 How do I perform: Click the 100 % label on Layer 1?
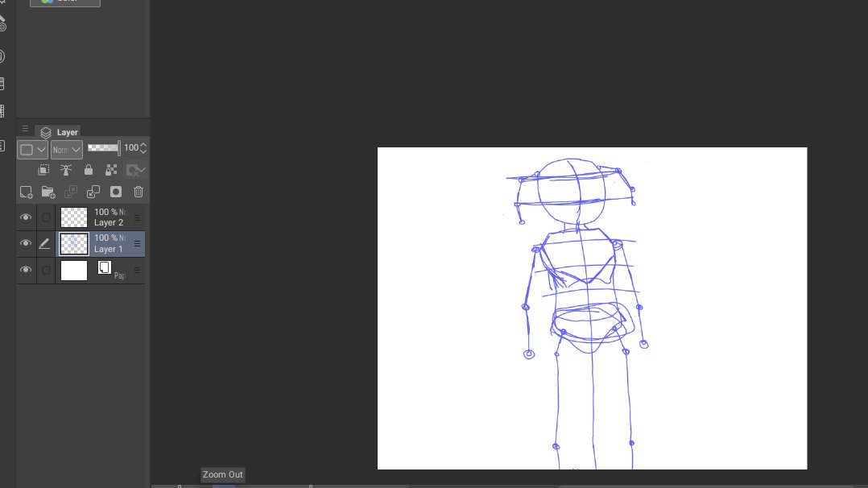[x=105, y=238]
